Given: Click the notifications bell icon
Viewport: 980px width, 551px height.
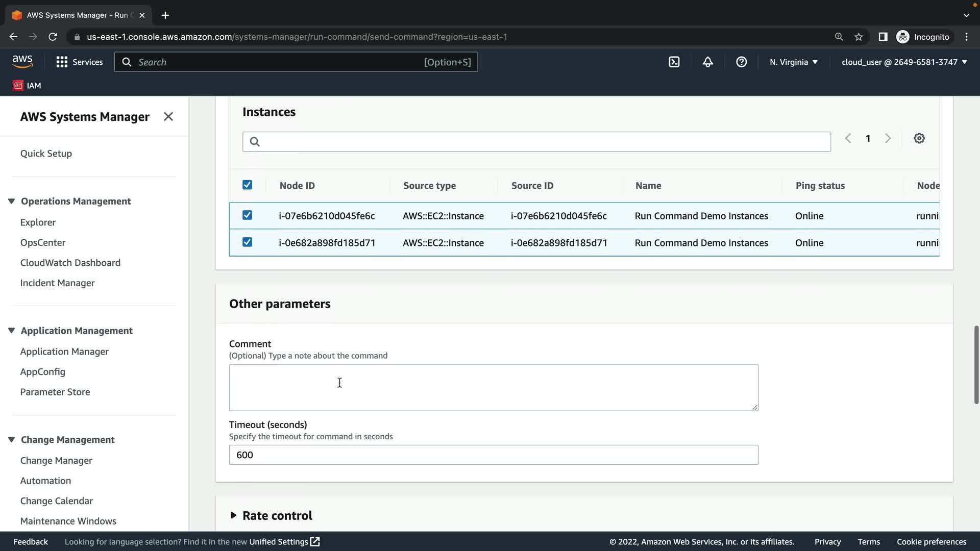Looking at the screenshot, I should pos(707,62).
